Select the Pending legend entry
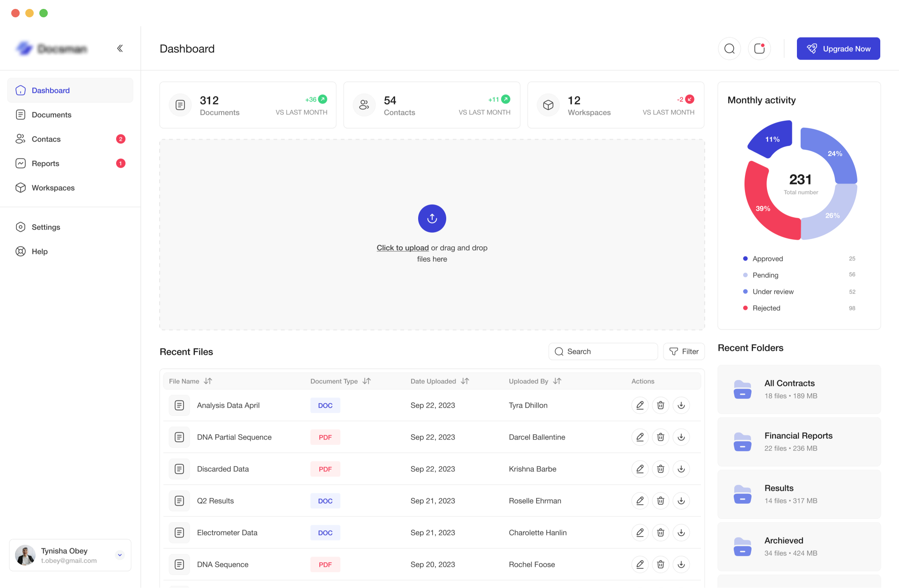This screenshot has height=588, width=899. pos(799,275)
